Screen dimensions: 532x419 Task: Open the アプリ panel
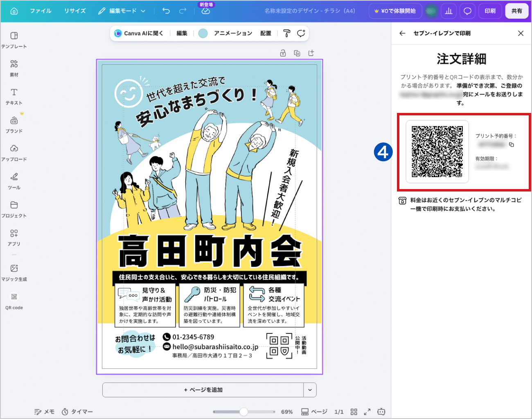[14, 238]
